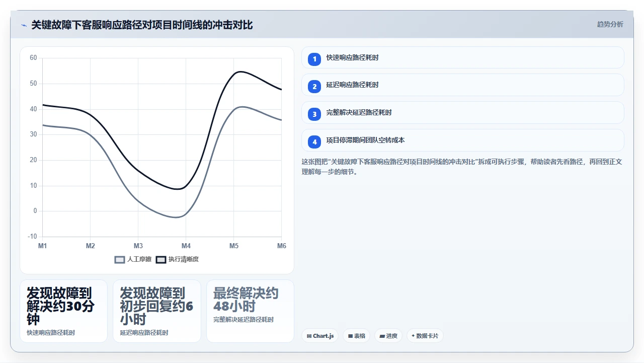Select the 进度 tag
The height and width of the screenshot is (363, 644).
388,336
